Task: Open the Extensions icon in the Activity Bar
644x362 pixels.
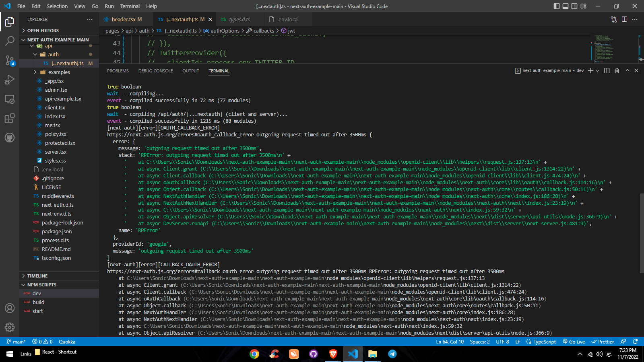Action: [x=10, y=118]
